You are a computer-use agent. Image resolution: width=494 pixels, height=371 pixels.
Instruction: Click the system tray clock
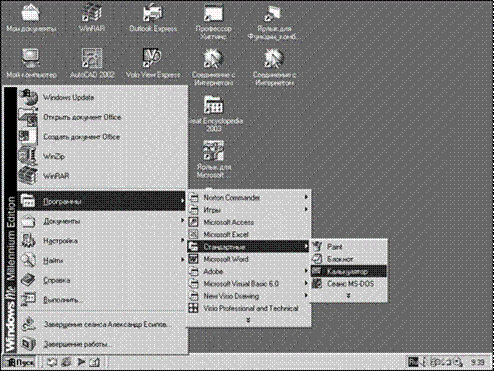click(477, 362)
